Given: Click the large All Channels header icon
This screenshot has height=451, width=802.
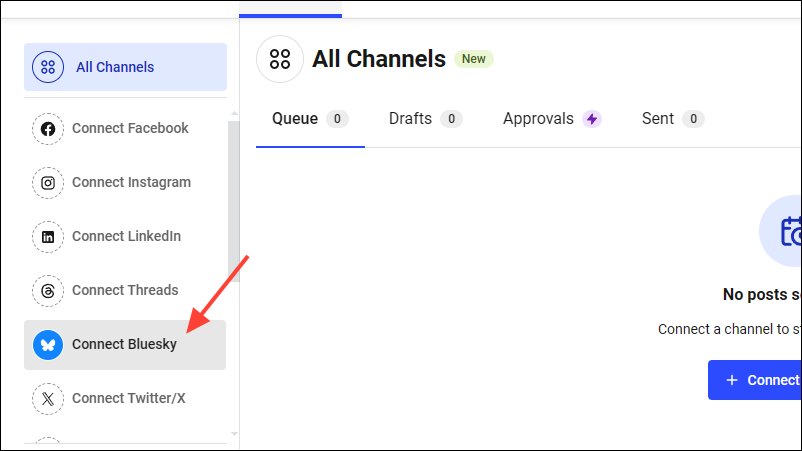Looking at the screenshot, I should pos(280,59).
